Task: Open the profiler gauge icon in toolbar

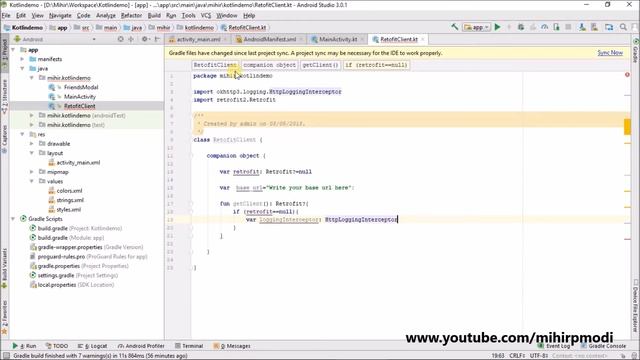Action: [544, 27]
